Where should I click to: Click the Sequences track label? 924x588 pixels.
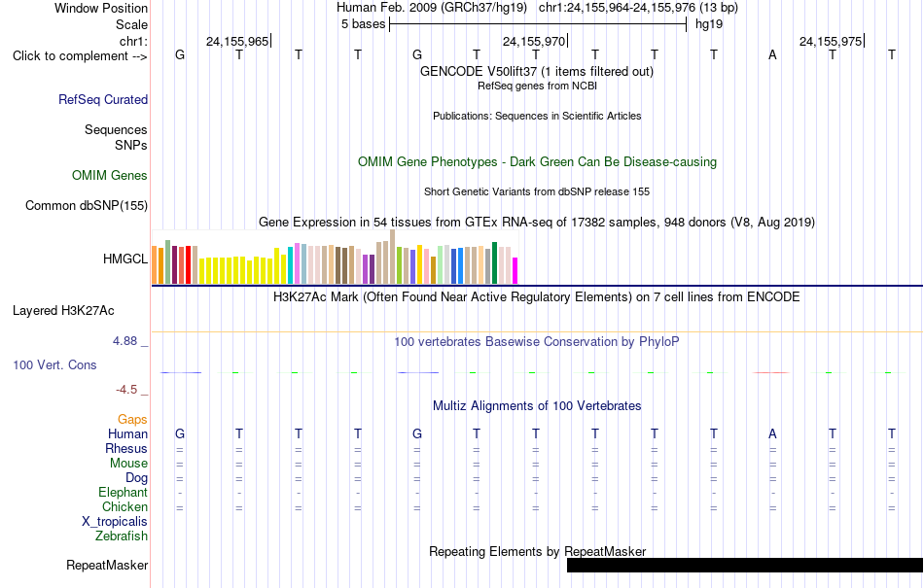click(116, 129)
